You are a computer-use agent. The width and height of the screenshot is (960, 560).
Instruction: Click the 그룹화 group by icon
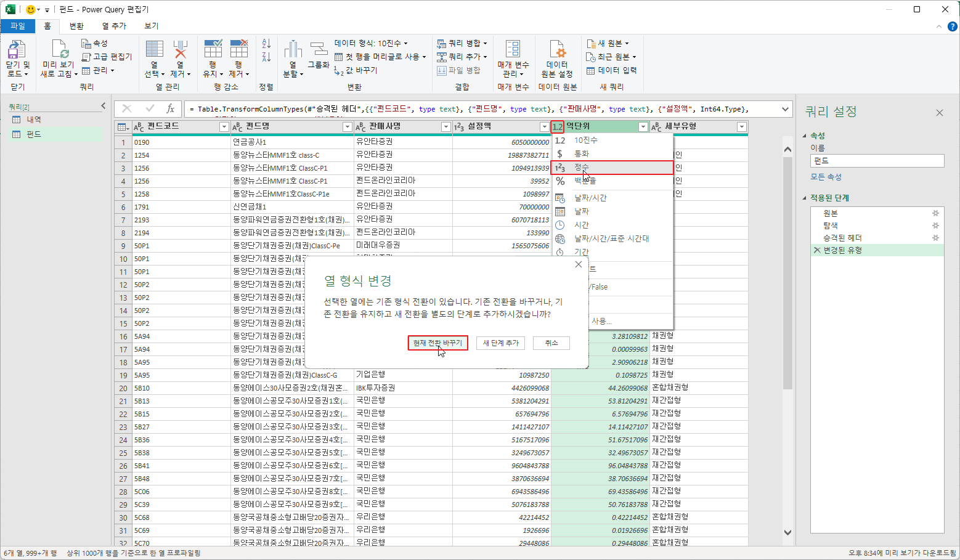coord(319,49)
